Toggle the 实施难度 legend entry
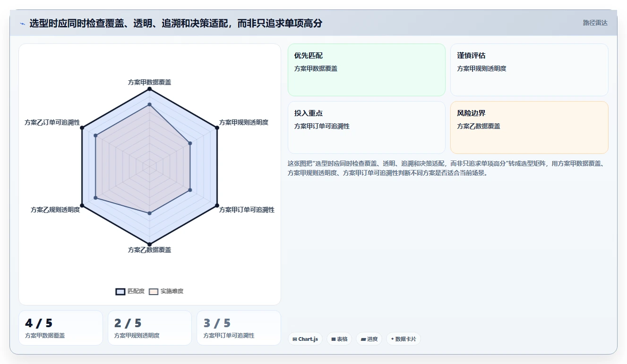 pyautogui.click(x=166, y=291)
